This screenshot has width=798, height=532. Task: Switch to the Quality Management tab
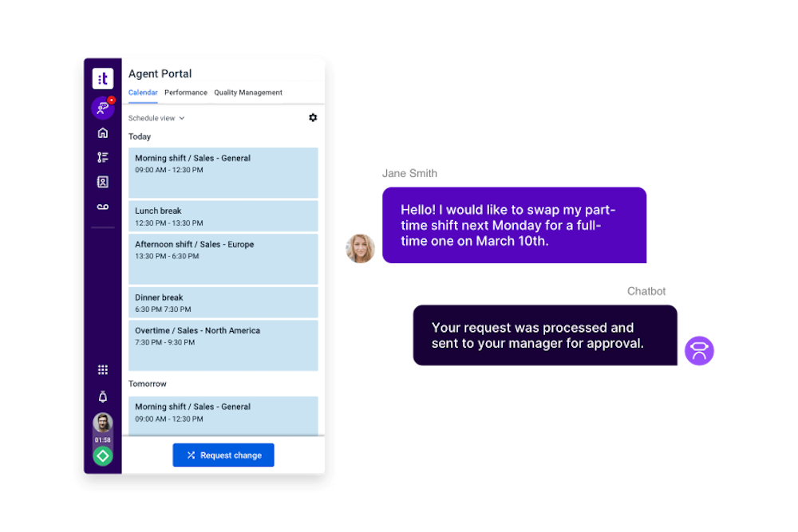pos(248,93)
